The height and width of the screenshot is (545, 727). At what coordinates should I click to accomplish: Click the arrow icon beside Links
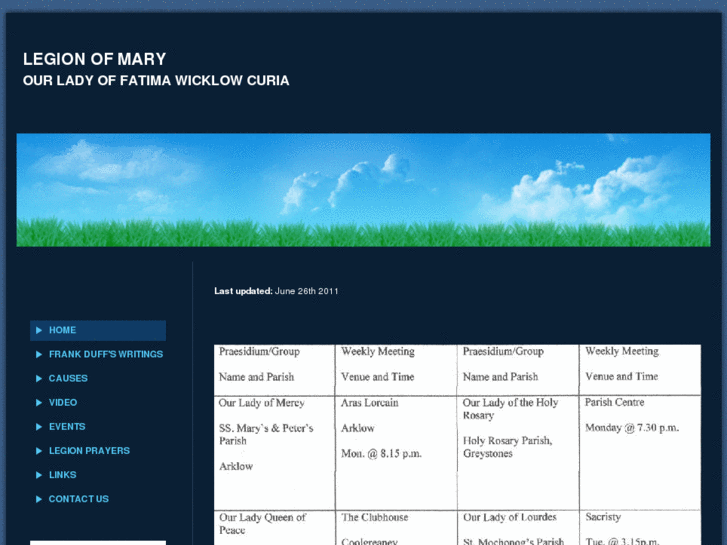pos(39,475)
